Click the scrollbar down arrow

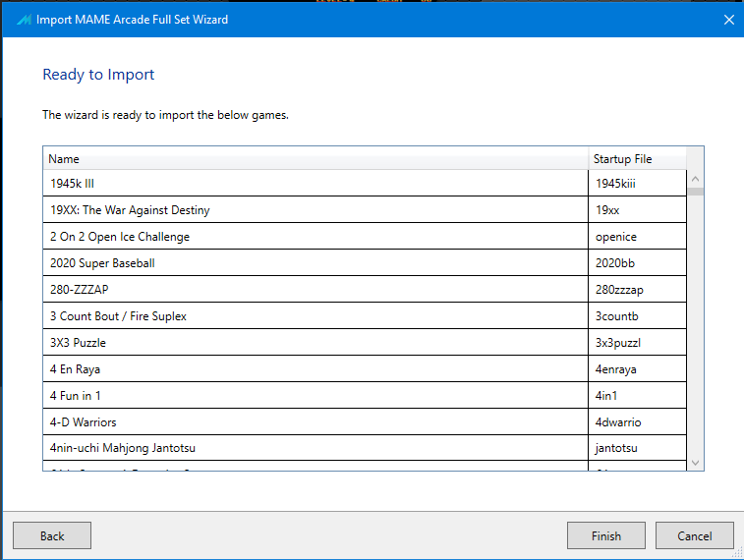(x=695, y=463)
